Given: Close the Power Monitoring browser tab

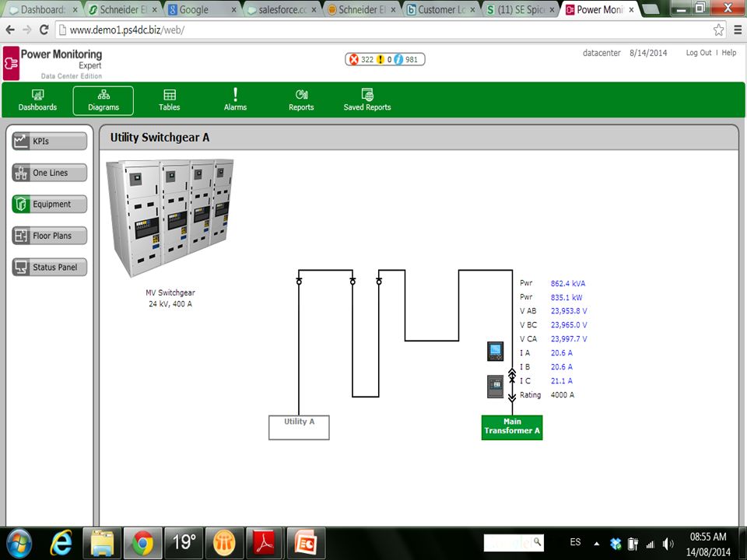Looking at the screenshot, I should point(631,9).
